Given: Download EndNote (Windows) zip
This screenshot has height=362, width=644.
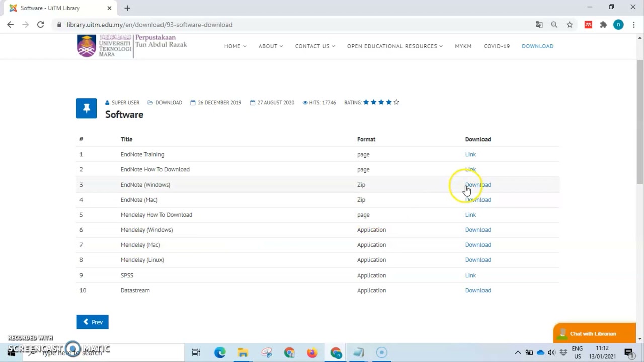Looking at the screenshot, I should tap(478, 185).
